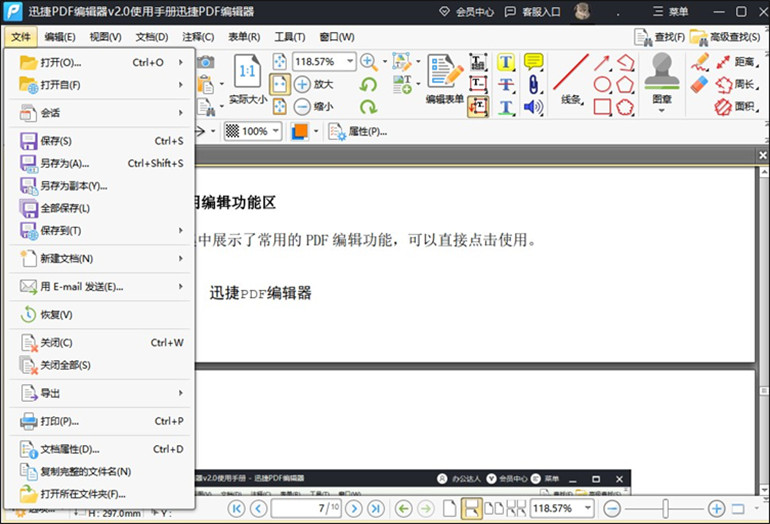Toggle the two-page facing layout icon

(x=494, y=508)
